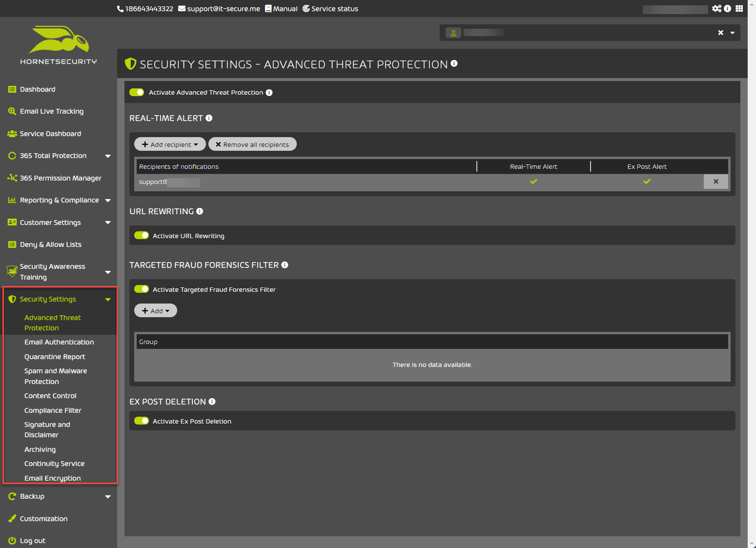This screenshot has height=548, width=756.
Task: Collapse the Security Settings submenu arrow
Action: [x=108, y=300]
